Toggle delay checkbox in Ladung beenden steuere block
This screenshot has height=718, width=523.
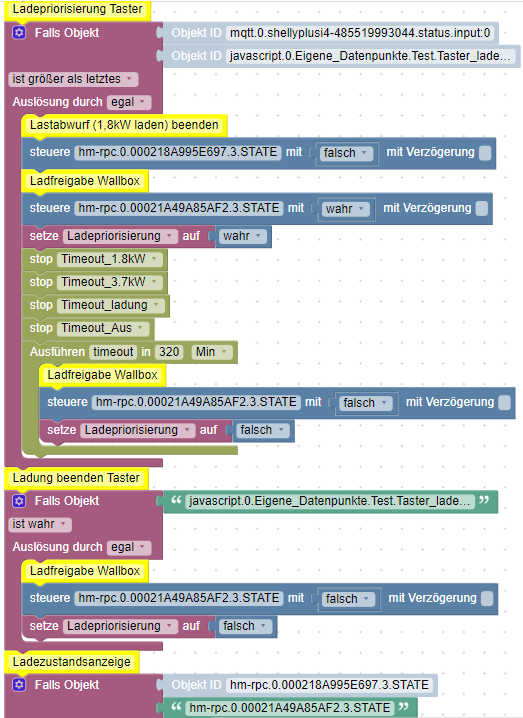(x=487, y=598)
